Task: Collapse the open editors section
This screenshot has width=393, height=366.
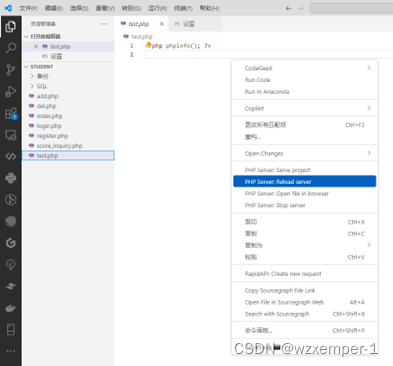Action: click(26, 36)
